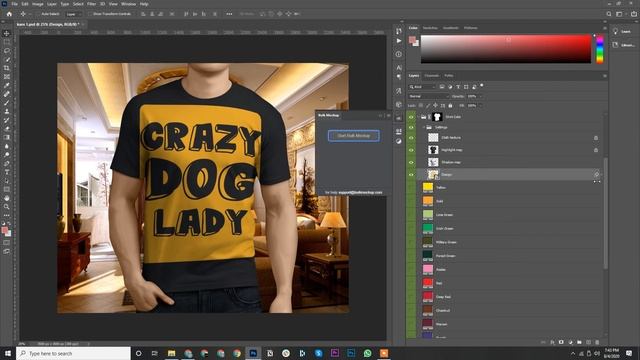Hide the Shirt Color group layer

411,117
